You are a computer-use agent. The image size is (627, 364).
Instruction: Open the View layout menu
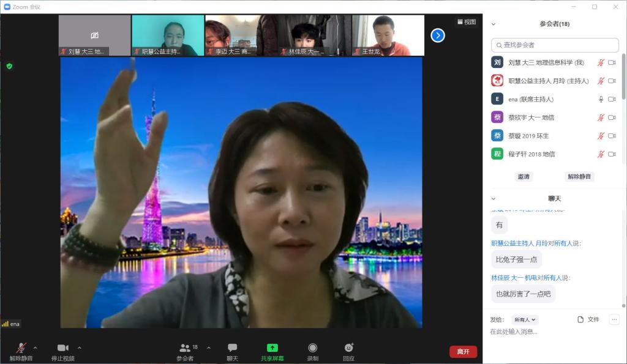(467, 22)
